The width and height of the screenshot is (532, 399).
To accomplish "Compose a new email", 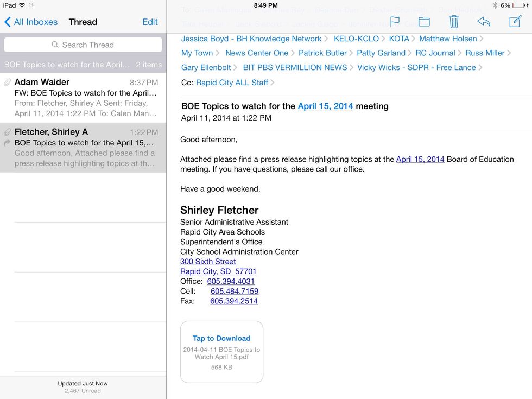I will [514, 22].
